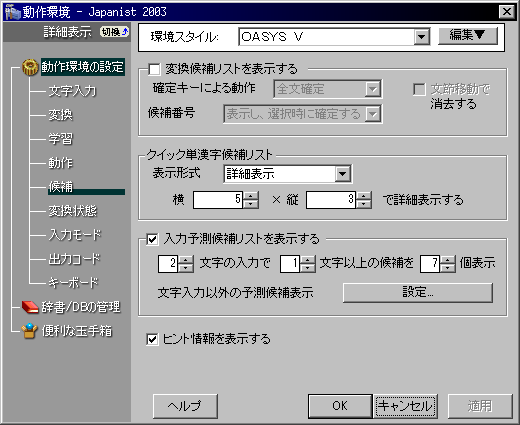
Task: Click the gear icon beside 動作環境の設定
Action: [30, 67]
